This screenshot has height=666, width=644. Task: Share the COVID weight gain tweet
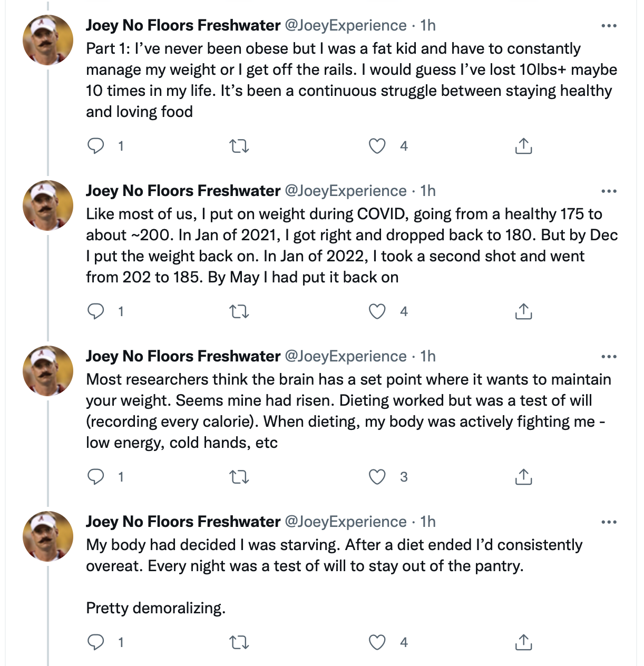[523, 311]
